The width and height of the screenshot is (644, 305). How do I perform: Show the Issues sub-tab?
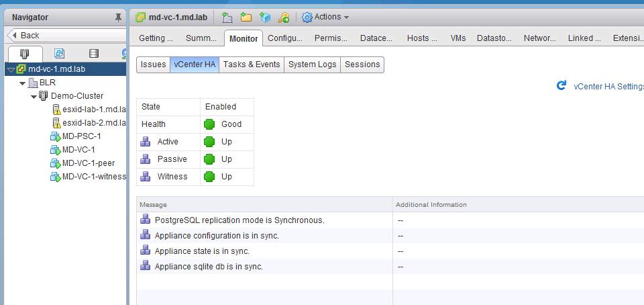pyautogui.click(x=153, y=64)
